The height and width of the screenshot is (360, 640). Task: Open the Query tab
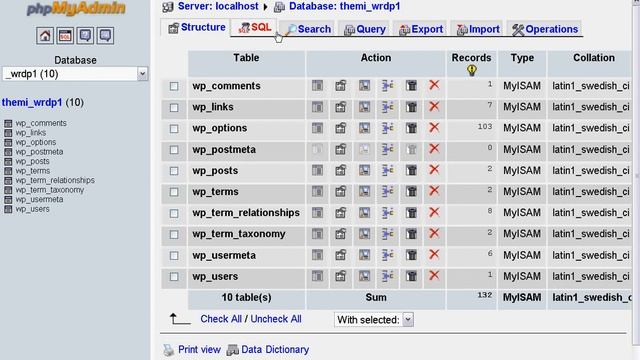(365, 29)
